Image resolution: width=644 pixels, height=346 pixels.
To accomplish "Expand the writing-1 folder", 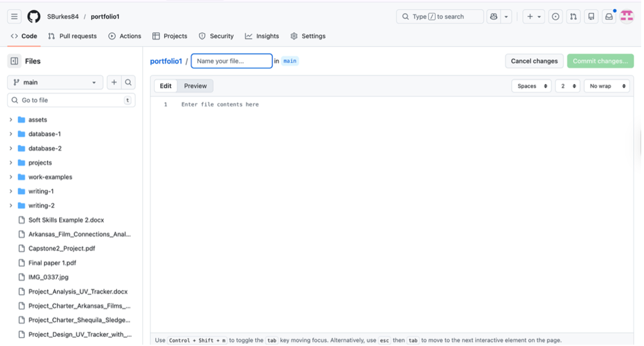I will 11,191.
